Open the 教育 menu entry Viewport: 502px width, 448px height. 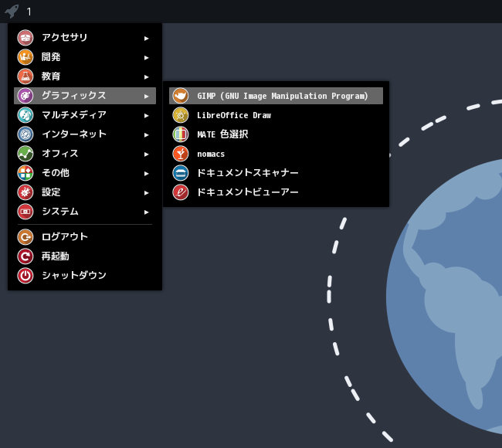point(85,76)
